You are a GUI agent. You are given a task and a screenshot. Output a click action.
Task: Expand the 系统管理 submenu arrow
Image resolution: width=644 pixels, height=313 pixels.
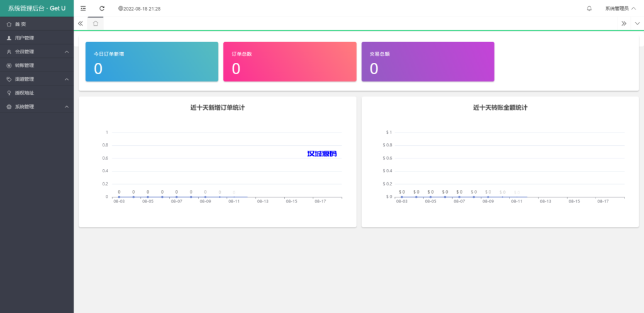click(67, 107)
